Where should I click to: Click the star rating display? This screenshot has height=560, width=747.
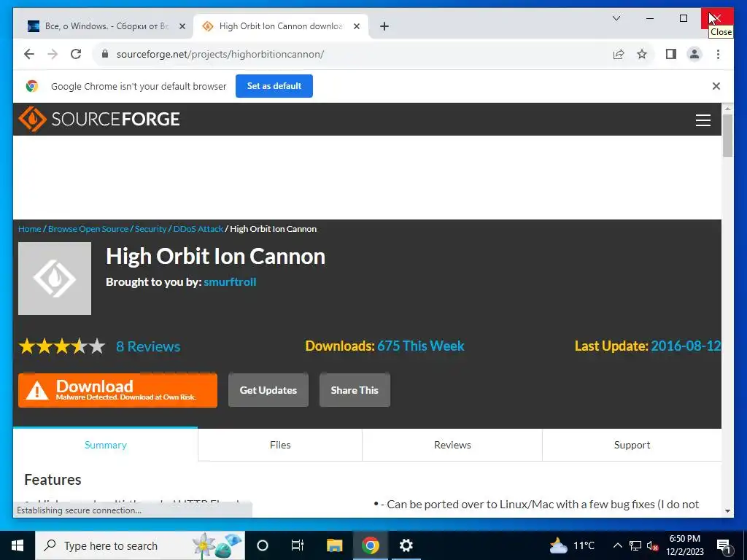tap(62, 346)
